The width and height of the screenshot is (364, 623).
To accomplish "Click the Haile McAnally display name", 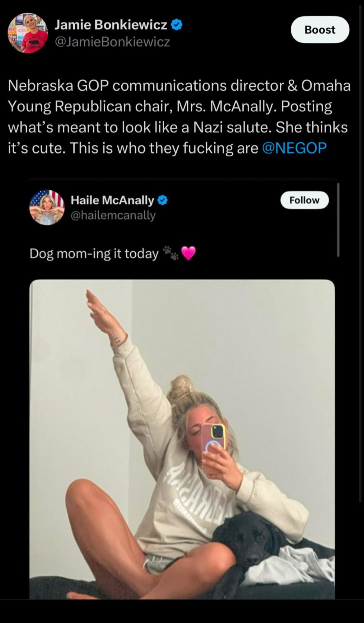I will tap(112, 200).
